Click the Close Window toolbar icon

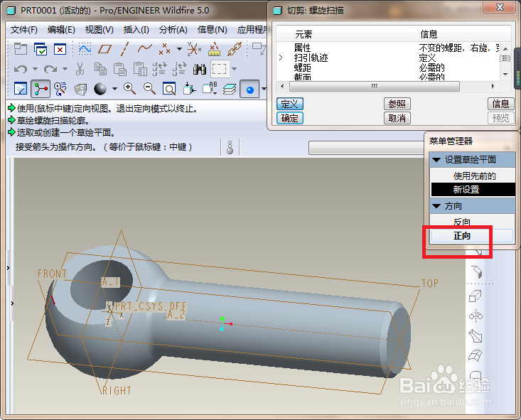coord(60,50)
